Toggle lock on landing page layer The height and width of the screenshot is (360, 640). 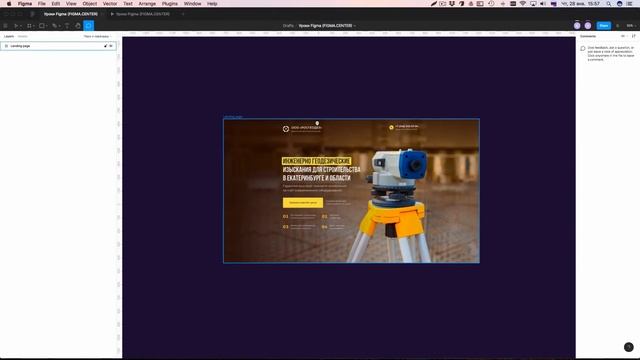[106, 46]
